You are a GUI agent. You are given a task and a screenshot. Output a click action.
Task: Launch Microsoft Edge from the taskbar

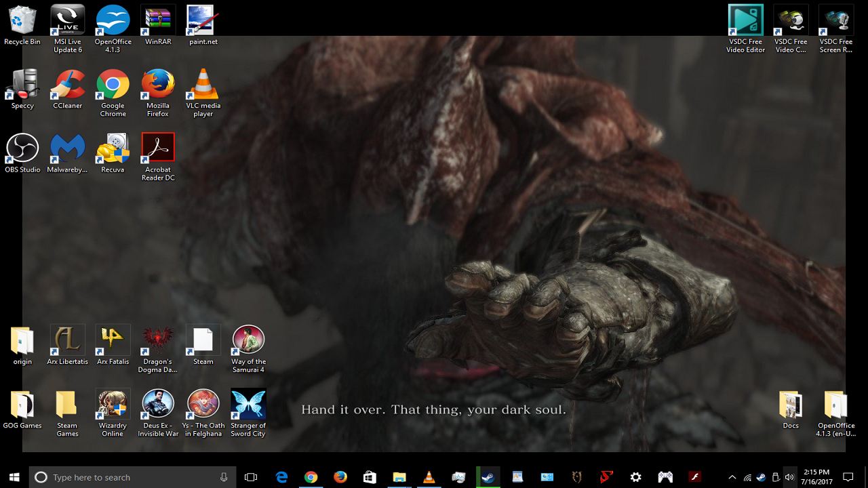click(x=281, y=477)
